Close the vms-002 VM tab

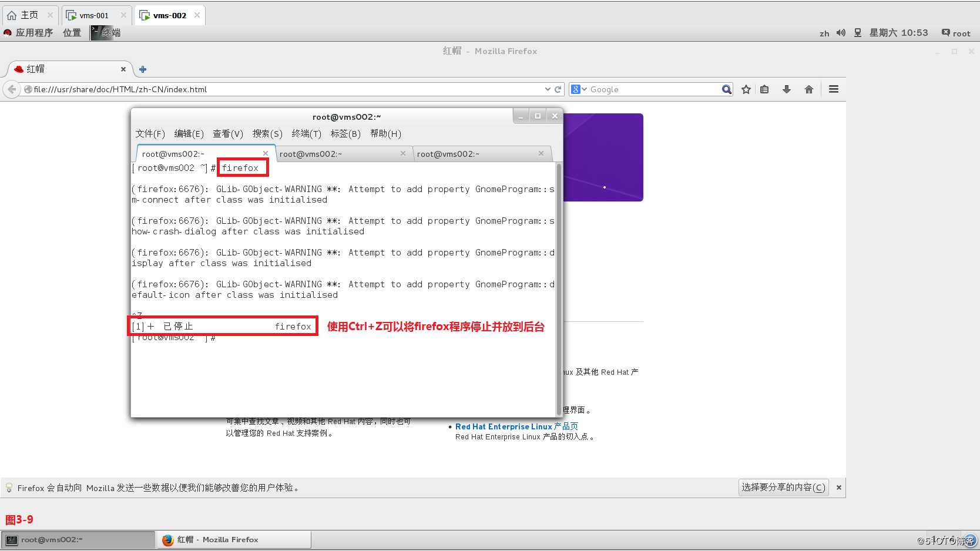[197, 15]
